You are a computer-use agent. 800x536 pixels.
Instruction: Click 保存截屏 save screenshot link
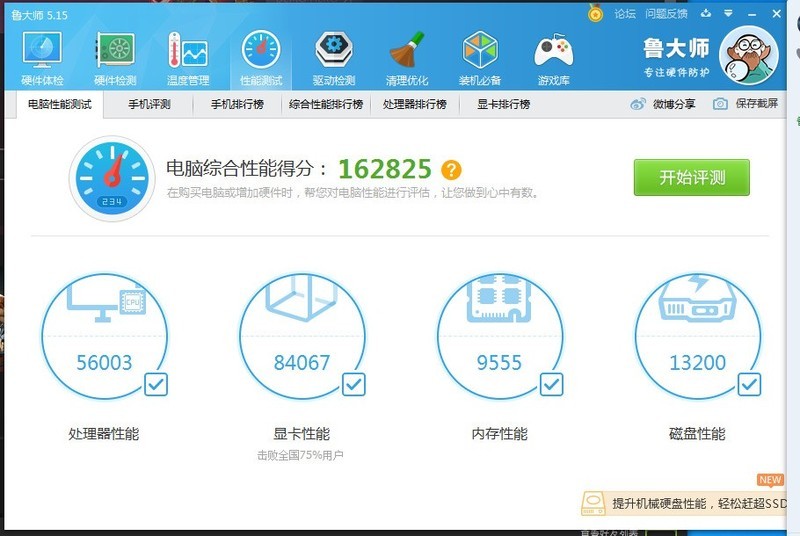pyautogui.click(x=757, y=104)
